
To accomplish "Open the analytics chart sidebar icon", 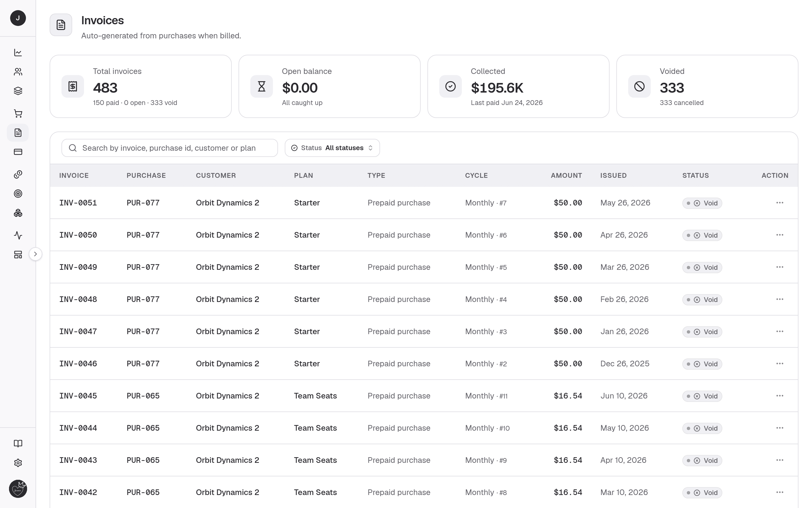I will click(x=18, y=52).
